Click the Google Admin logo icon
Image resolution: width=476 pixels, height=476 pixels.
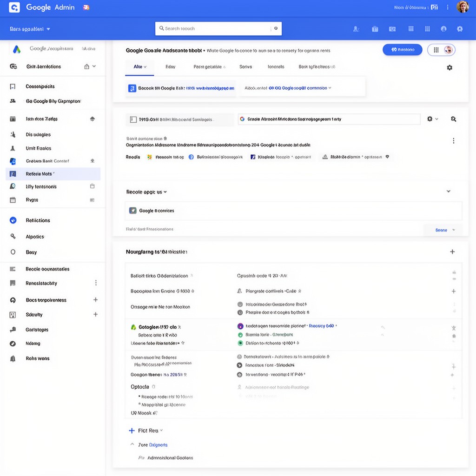[x=14, y=7]
